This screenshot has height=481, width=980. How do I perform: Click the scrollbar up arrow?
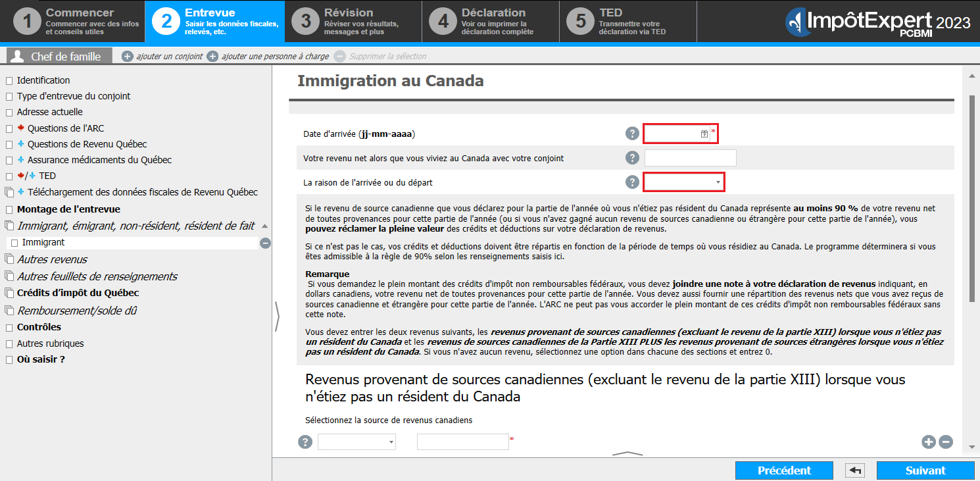pos(972,76)
